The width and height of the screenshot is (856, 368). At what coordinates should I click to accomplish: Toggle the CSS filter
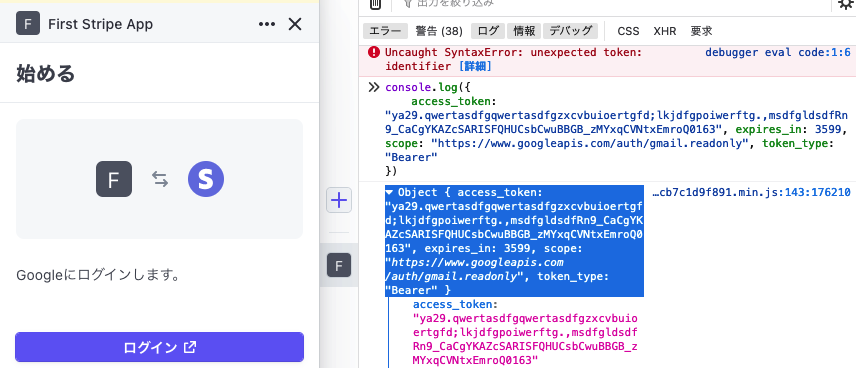tap(628, 31)
